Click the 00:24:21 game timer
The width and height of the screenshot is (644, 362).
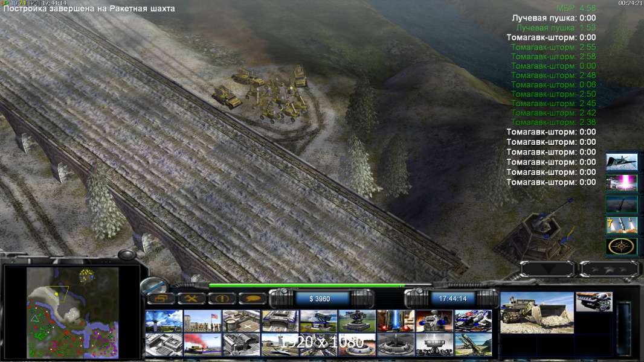point(631,3)
